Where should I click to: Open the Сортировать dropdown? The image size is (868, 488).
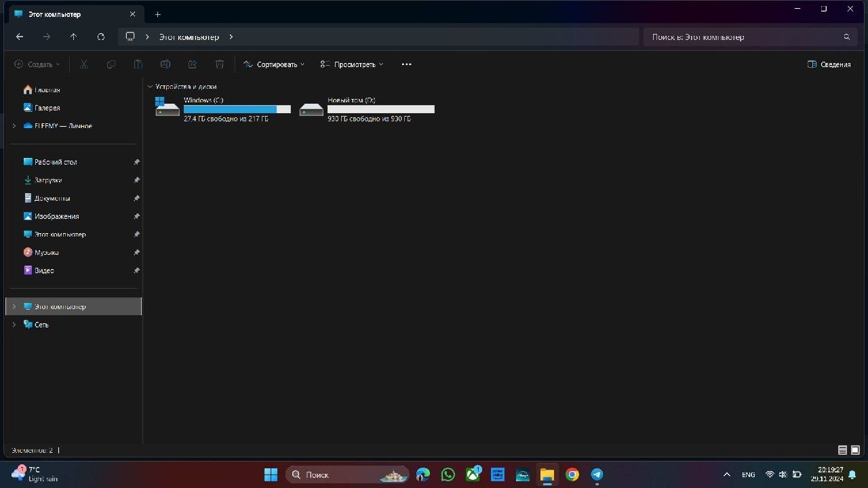click(274, 64)
